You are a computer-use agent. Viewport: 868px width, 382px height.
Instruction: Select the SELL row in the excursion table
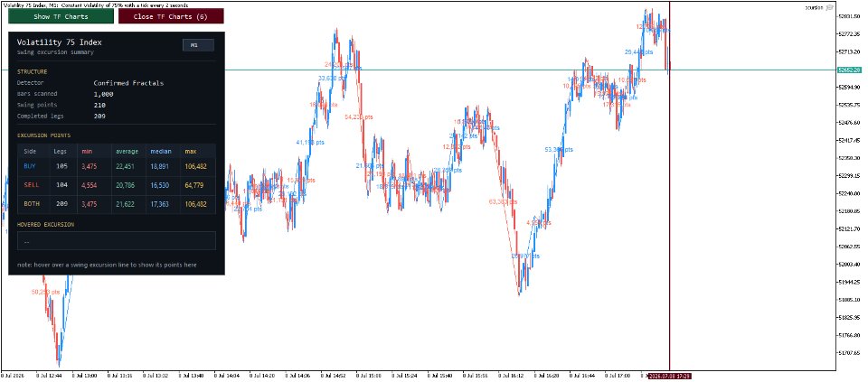click(117, 184)
